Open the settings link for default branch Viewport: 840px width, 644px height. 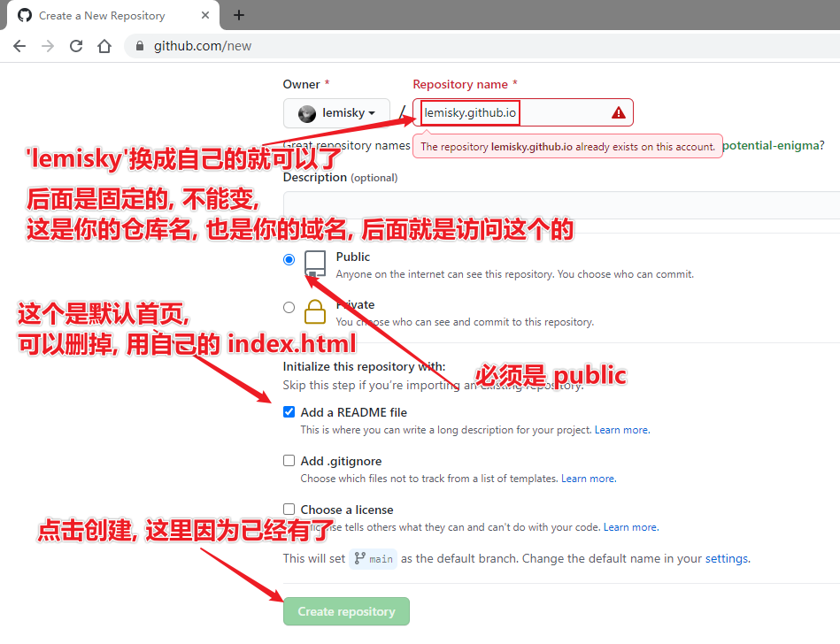[726, 558]
